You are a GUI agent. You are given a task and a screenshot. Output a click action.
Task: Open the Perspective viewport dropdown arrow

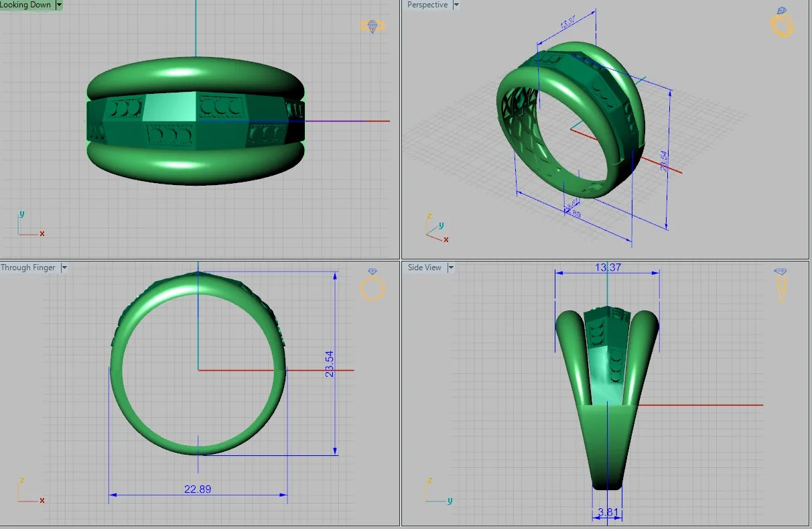coord(456,5)
